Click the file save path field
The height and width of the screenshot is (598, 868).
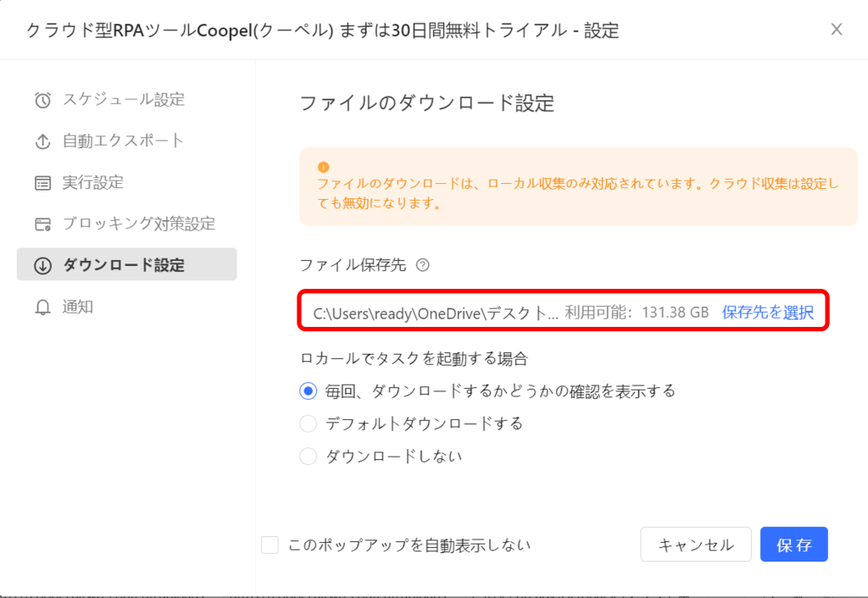563,311
